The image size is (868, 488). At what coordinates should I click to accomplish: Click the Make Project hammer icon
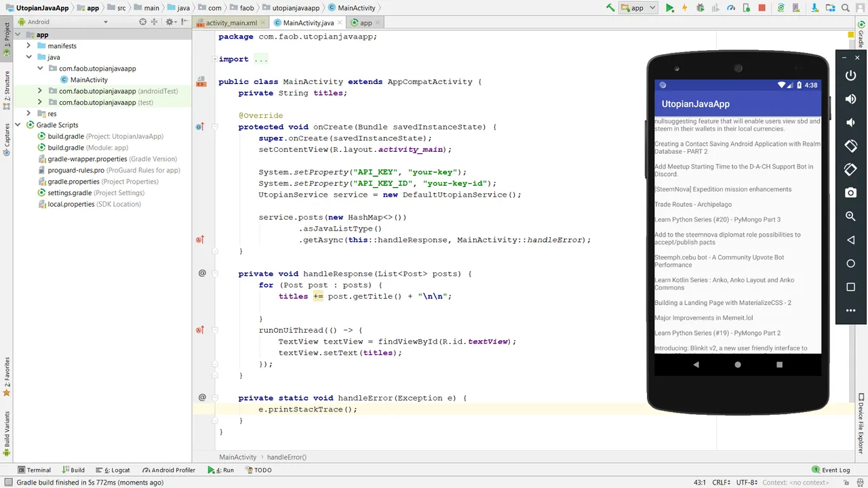coord(610,7)
